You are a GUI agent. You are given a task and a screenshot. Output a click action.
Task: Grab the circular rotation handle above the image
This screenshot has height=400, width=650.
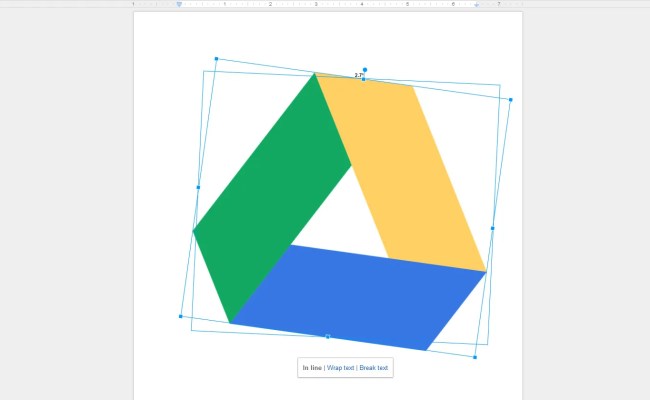tap(365, 70)
